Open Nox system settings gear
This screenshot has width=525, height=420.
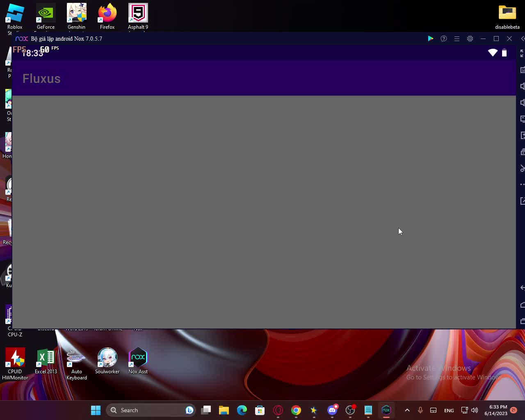coord(470,39)
